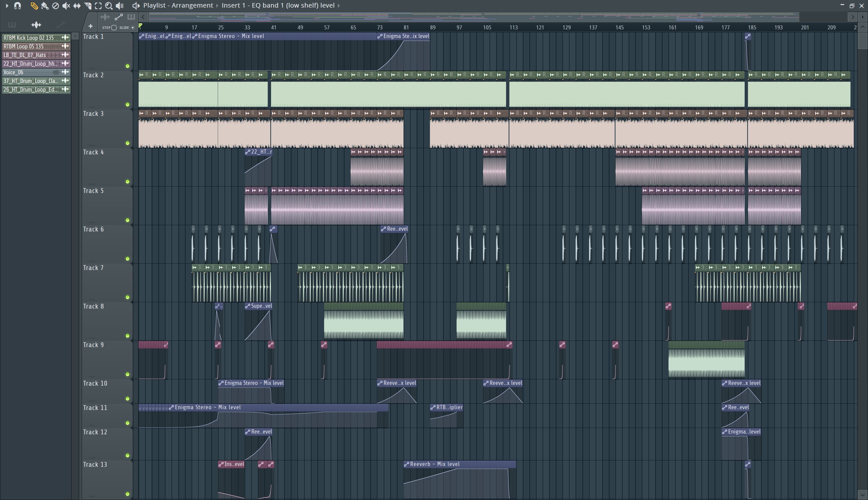Select RTBM Loop 05 135 in picker
Image resolution: width=868 pixels, height=500 pixels.
[x=36, y=46]
